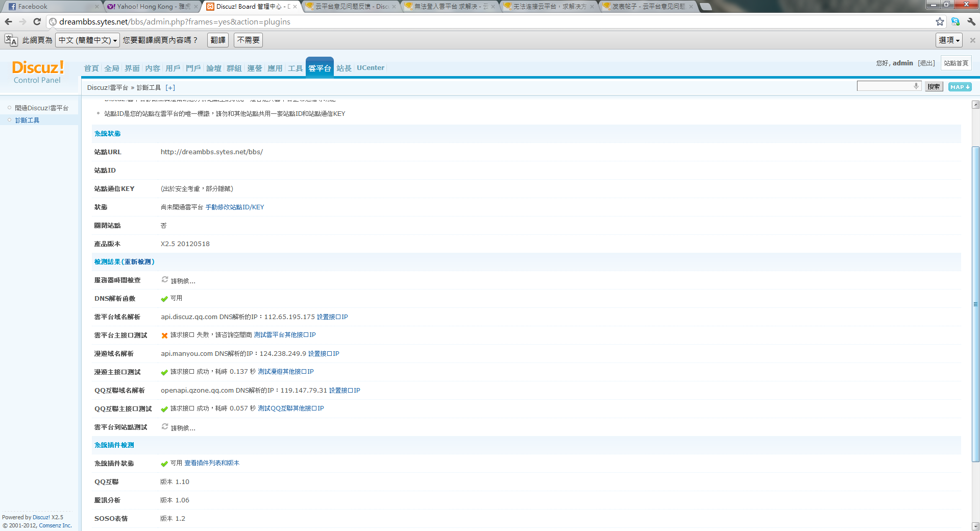Click the page scrollbar up arrow
980x531 pixels.
(975, 105)
